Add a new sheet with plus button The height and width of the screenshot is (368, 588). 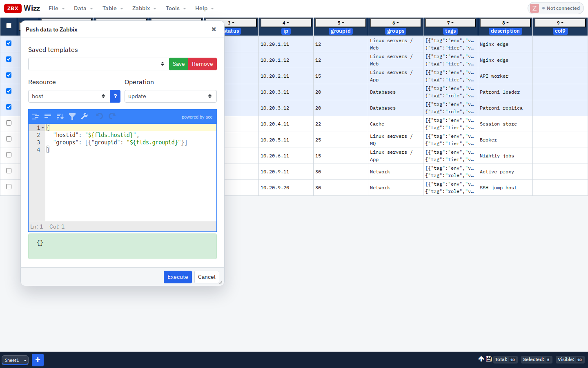coord(38,360)
